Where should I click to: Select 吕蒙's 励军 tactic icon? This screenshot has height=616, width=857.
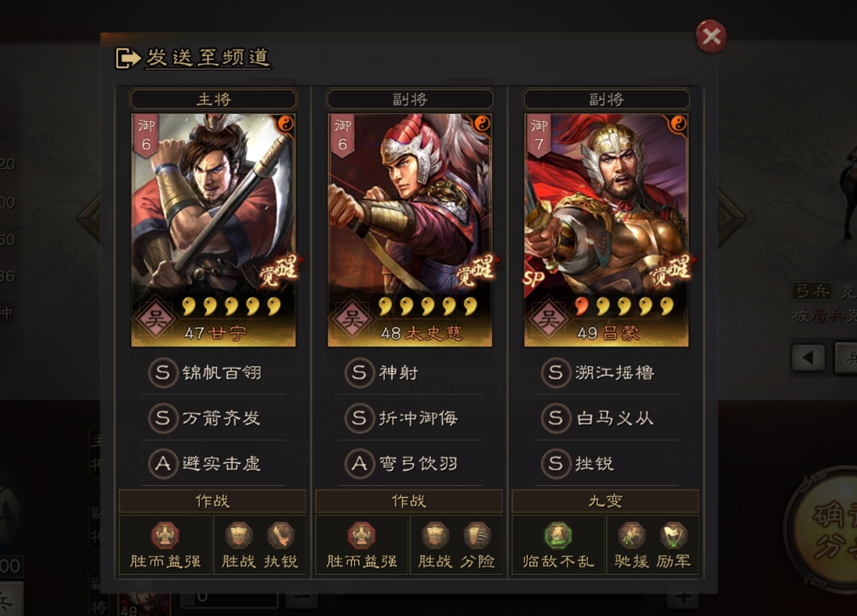point(673,535)
